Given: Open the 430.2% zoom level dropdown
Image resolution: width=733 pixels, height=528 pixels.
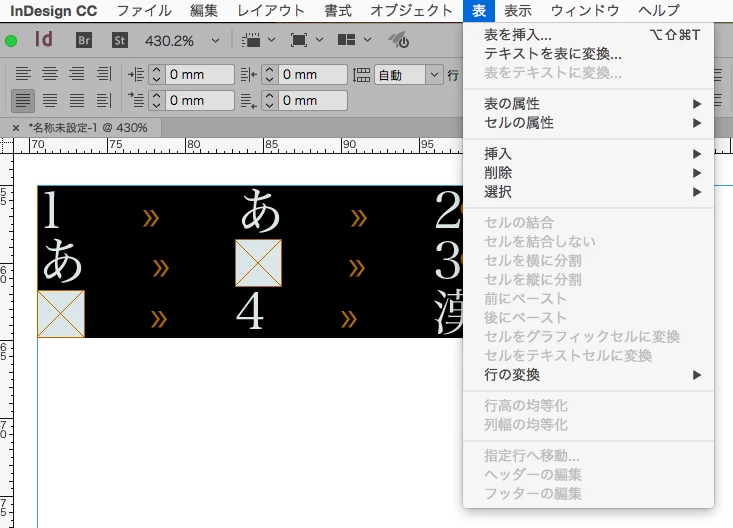Looking at the screenshot, I should coord(216,41).
